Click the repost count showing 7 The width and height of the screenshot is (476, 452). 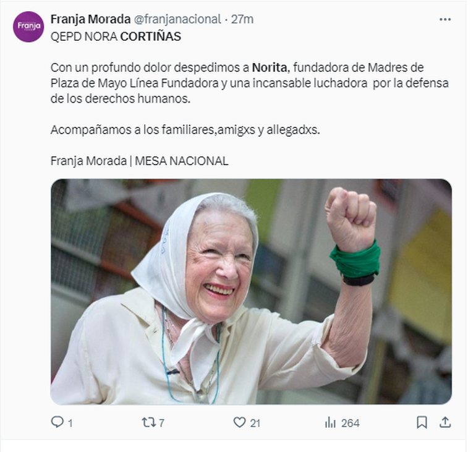tap(161, 423)
